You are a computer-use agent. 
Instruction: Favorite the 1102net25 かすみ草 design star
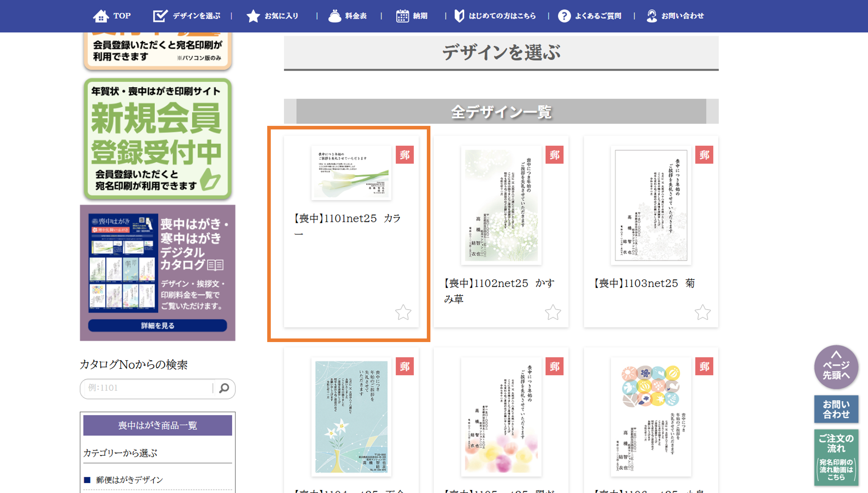(553, 312)
